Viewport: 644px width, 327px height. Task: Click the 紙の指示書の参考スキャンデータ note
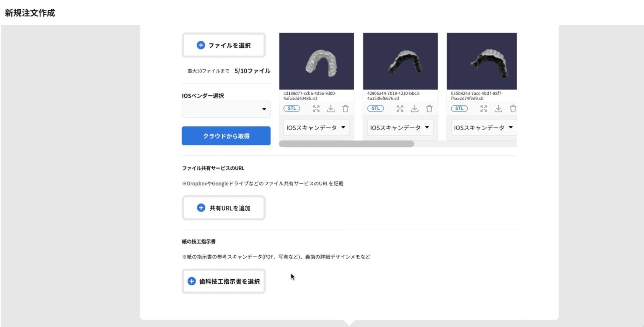(x=276, y=257)
